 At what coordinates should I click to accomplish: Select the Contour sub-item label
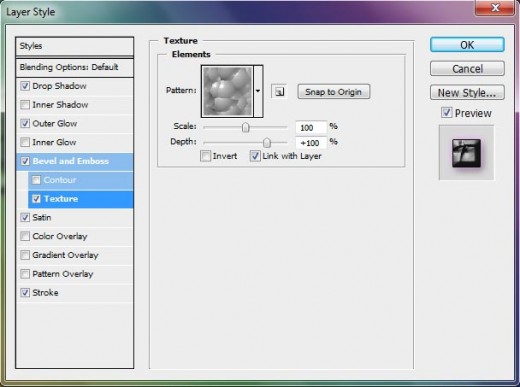click(x=60, y=180)
